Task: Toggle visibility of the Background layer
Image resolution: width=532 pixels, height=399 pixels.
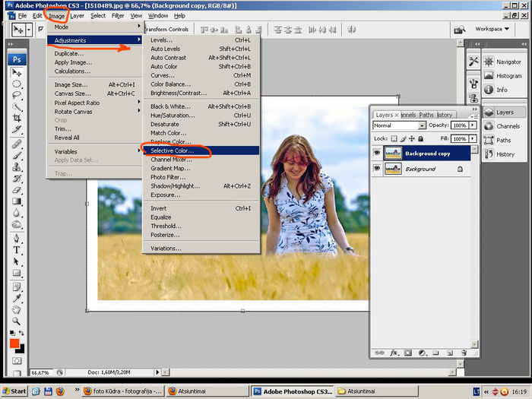Action: [377, 169]
